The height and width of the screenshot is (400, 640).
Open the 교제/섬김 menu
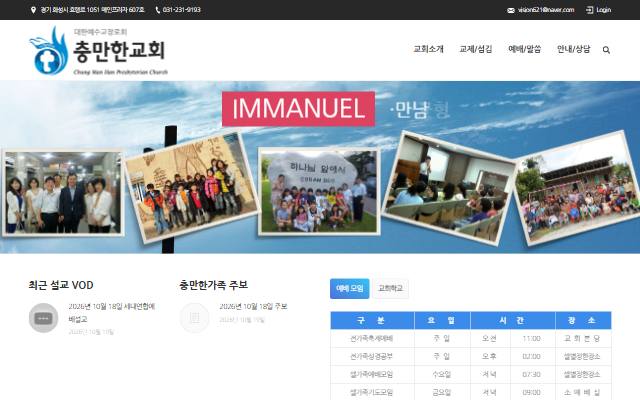476,49
